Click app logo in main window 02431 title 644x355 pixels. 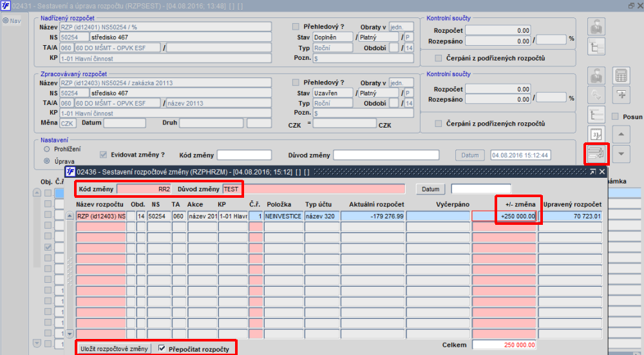pyautogui.click(x=6, y=6)
